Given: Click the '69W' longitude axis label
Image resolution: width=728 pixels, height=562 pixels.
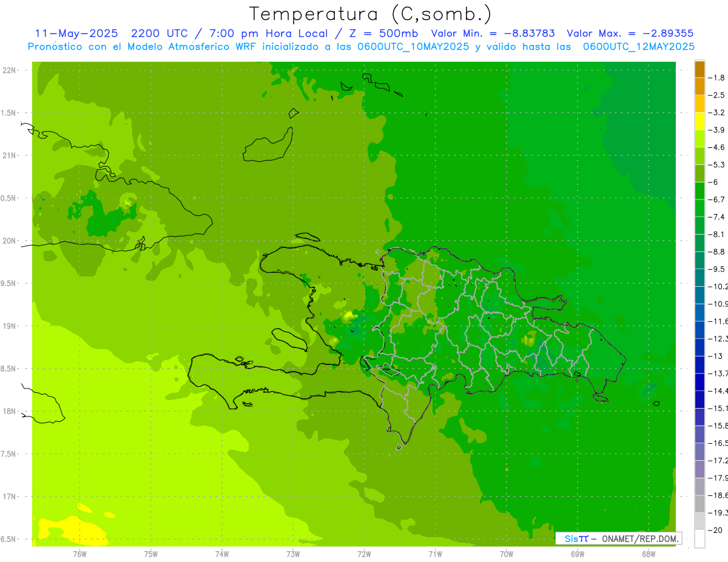Looking at the screenshot, I should tap(578, 554).
